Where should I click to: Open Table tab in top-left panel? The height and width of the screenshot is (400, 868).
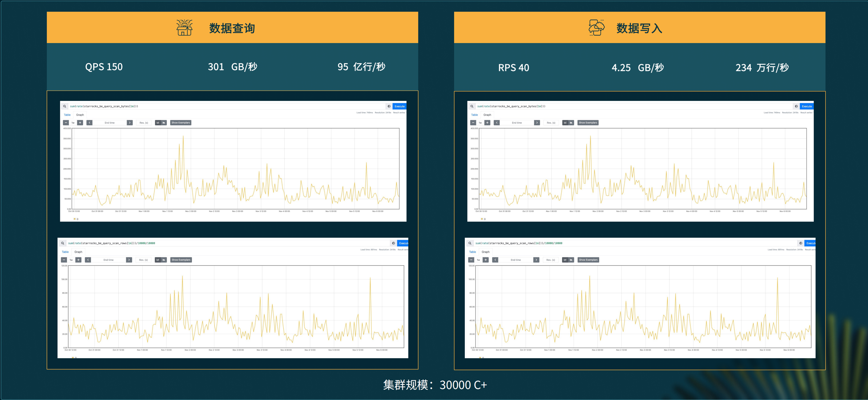67,115
